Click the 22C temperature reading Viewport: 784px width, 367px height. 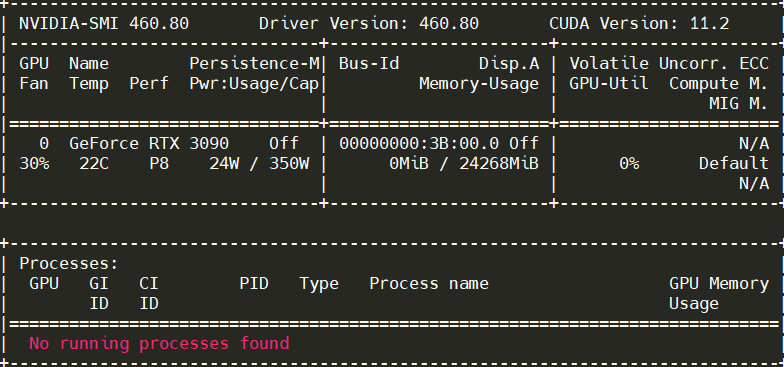click(x=94, y=164)
